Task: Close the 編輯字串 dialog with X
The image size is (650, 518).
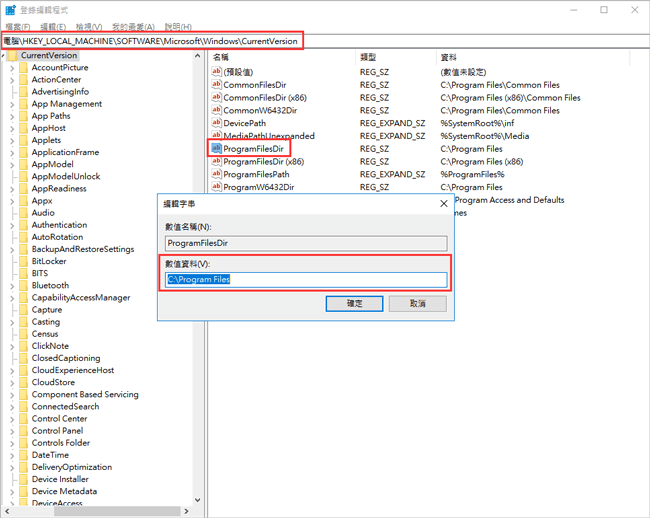Action: coord(443,203)
